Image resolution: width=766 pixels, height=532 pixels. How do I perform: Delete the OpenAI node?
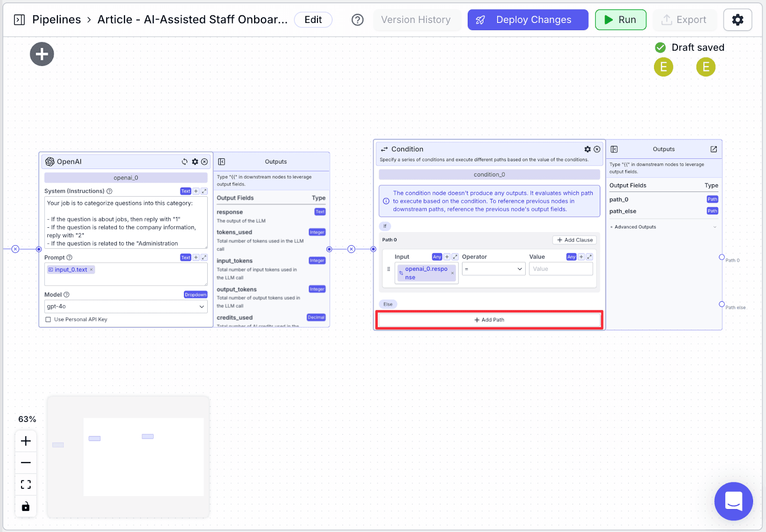click(204, 162)
